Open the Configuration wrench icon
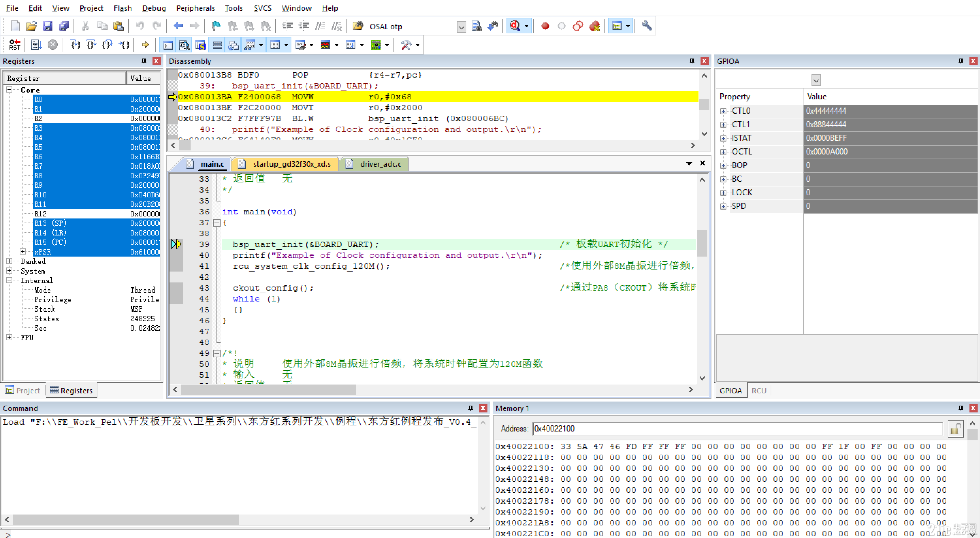Image resolution: width=980 pixels, height=538 pixels. click(x=646, y=26)
